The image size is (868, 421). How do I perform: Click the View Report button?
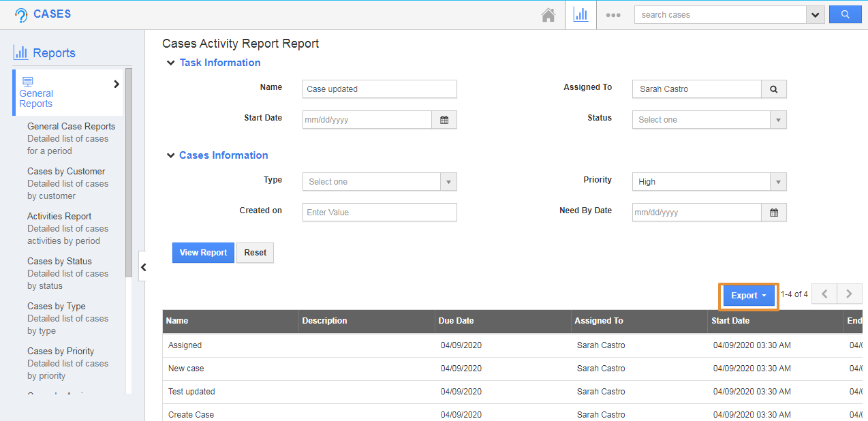coord(203,253)
